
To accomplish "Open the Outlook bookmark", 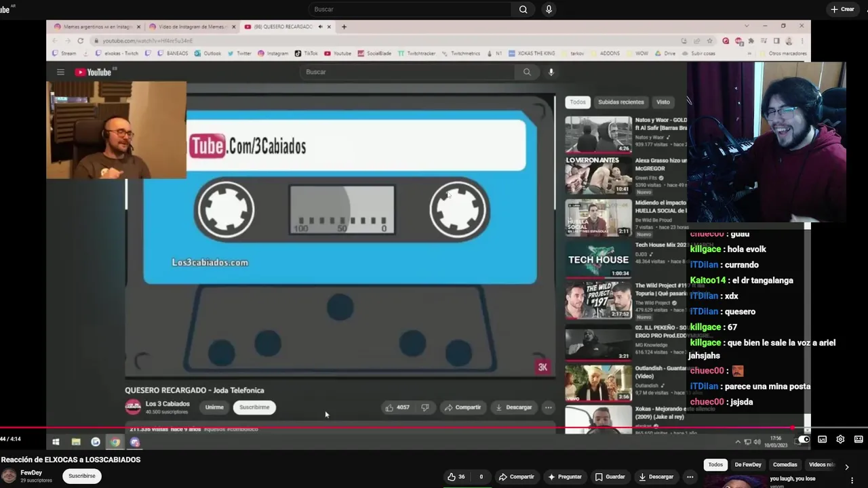I will (208, 54).
